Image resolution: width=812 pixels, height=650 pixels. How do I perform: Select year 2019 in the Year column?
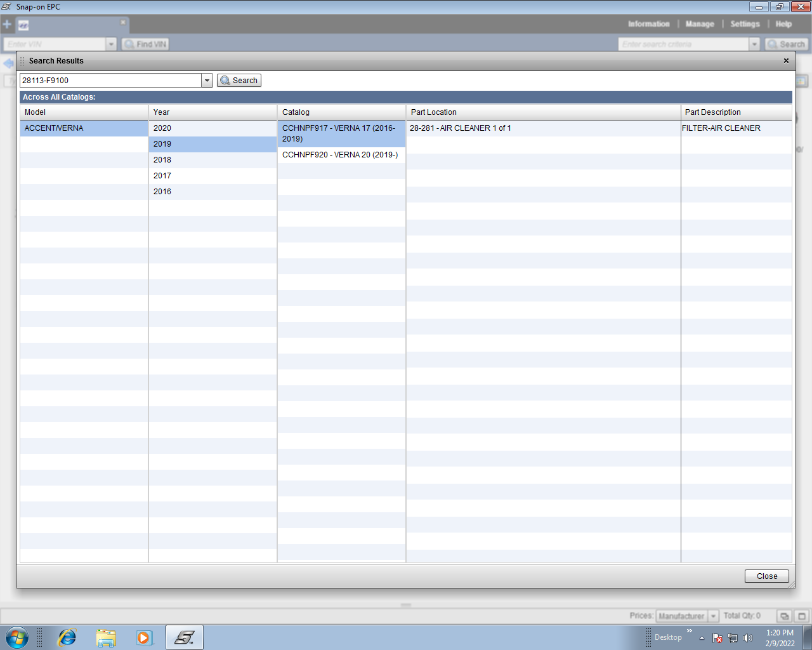pyautogui.click(x=213, y=144)
